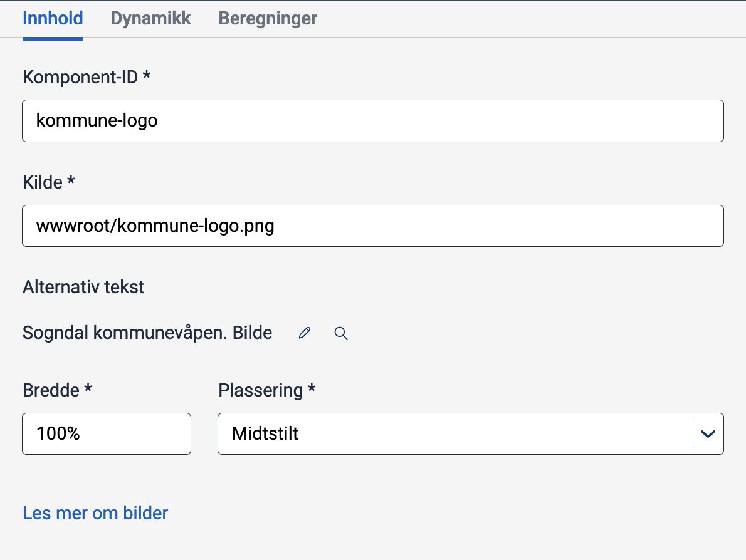Click the magnifier icon beside alt text
This screenshot has height=560, width=746.
tap(341, 333)
